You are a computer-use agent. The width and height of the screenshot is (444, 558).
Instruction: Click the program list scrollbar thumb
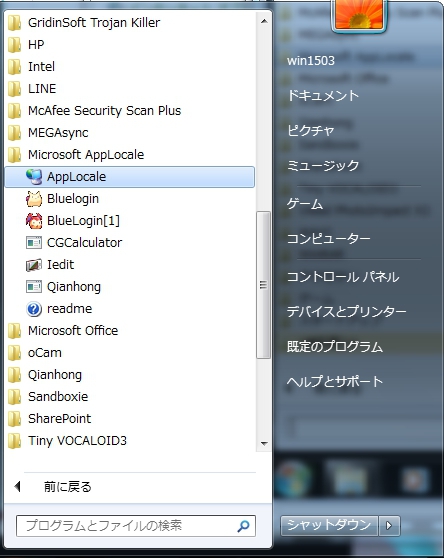(264, 285)
